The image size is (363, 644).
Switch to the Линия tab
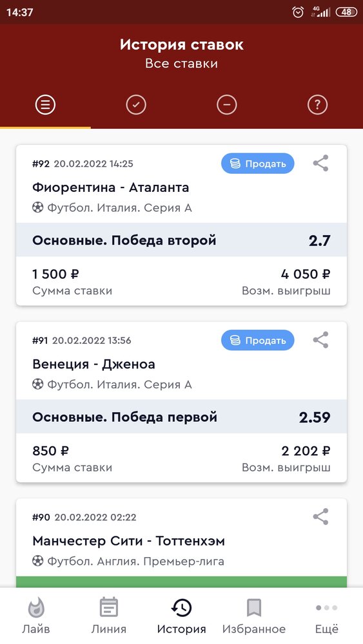(108, 615)
